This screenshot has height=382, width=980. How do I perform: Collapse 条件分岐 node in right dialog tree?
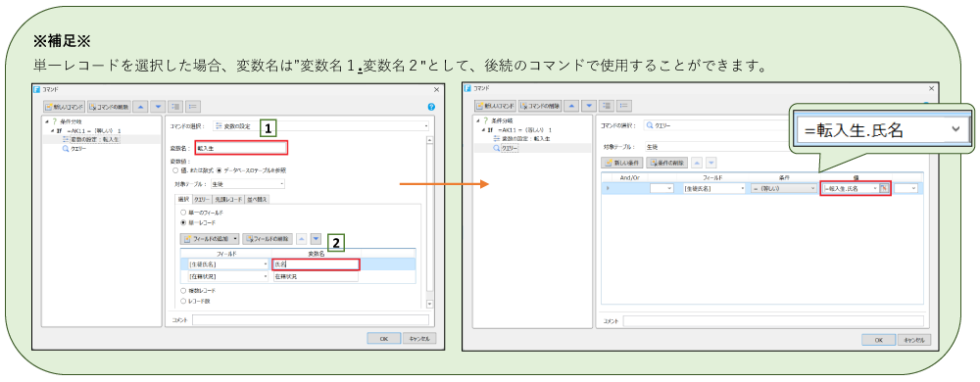(478, 121)
